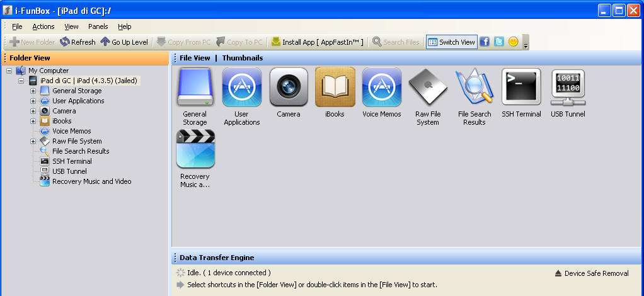
Task: Select General Storage tree item
Action: pyautogui.click(x=77, y=91)
